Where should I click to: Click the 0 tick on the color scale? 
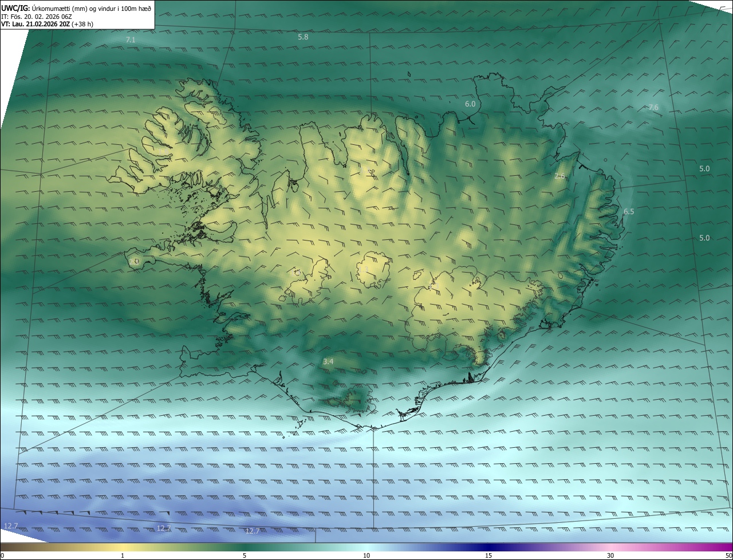pyautogui.click(x=2, y=555)
